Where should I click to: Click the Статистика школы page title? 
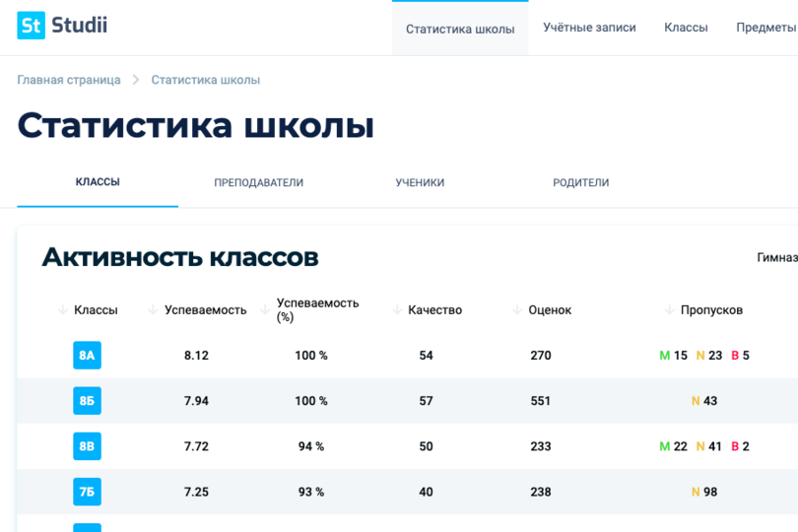pos(196,125)
